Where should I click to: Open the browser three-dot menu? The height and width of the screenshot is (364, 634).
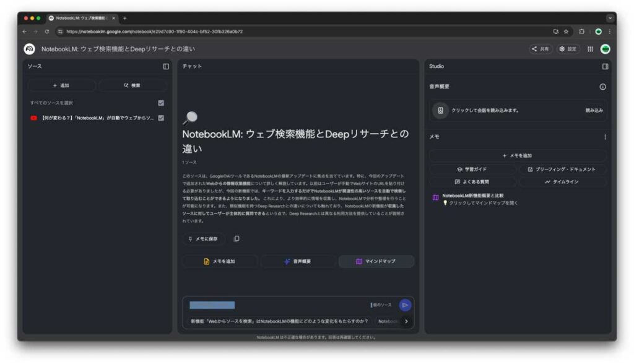point(609,32)
